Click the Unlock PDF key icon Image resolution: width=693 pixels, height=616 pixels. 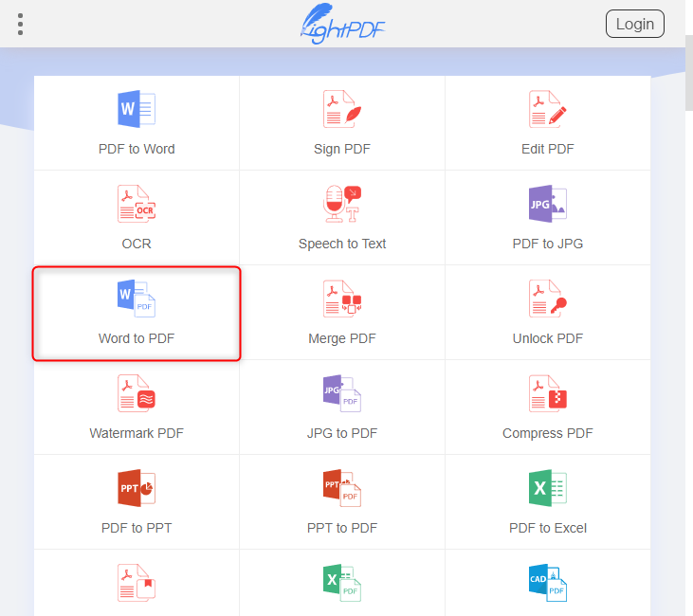click(547, 299)
